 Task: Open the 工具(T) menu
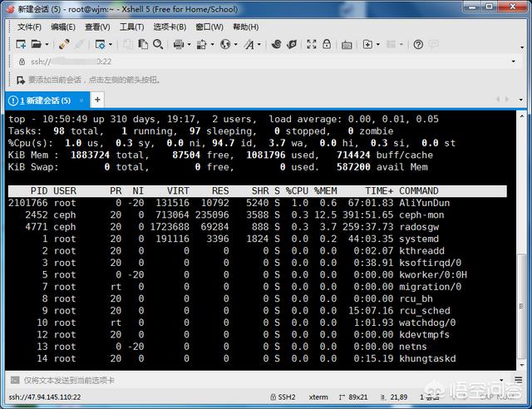131,27
